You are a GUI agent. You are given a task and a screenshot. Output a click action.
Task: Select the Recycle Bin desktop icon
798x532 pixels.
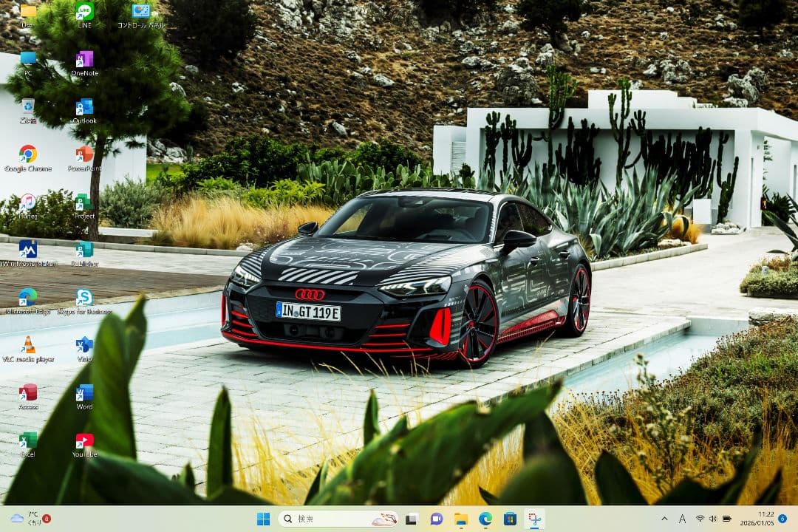28,107
